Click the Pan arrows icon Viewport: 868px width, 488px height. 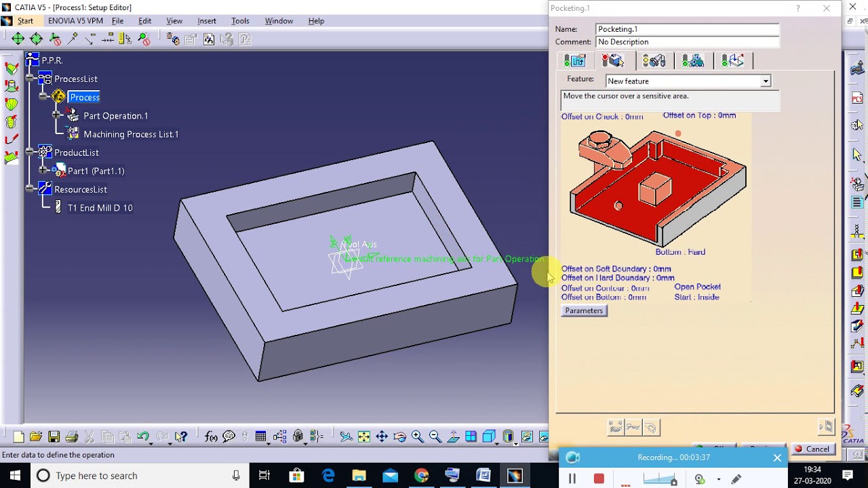coord(382,437)
